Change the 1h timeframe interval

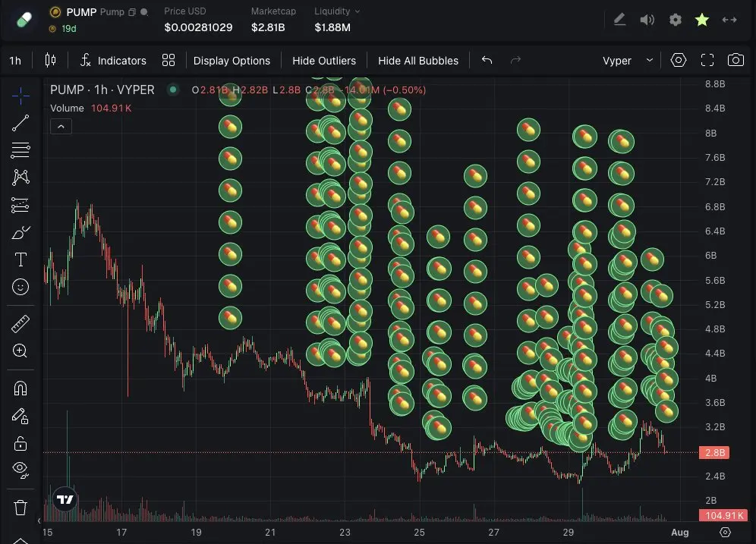pos(15,61)
